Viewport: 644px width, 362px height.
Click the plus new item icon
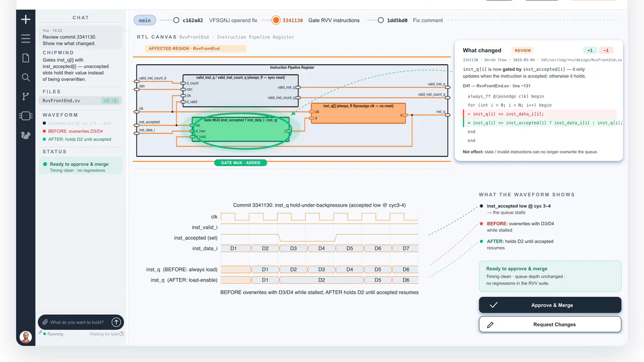26,20
